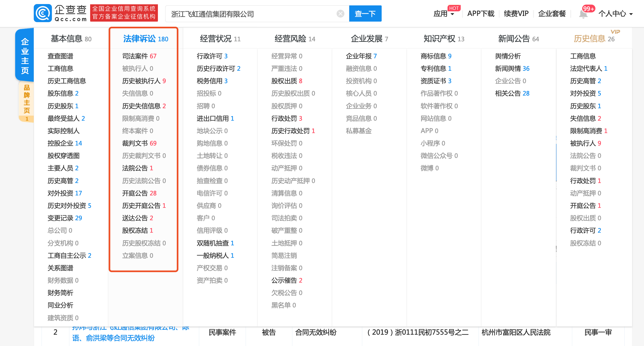Open 最终受益人 2
Screen dimensions: 644x346
66,118
